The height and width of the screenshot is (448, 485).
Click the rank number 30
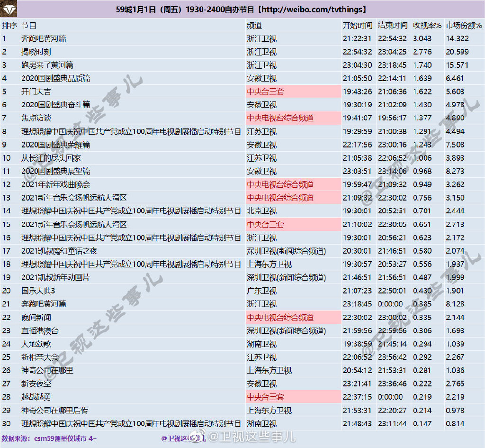click(6, 423)
